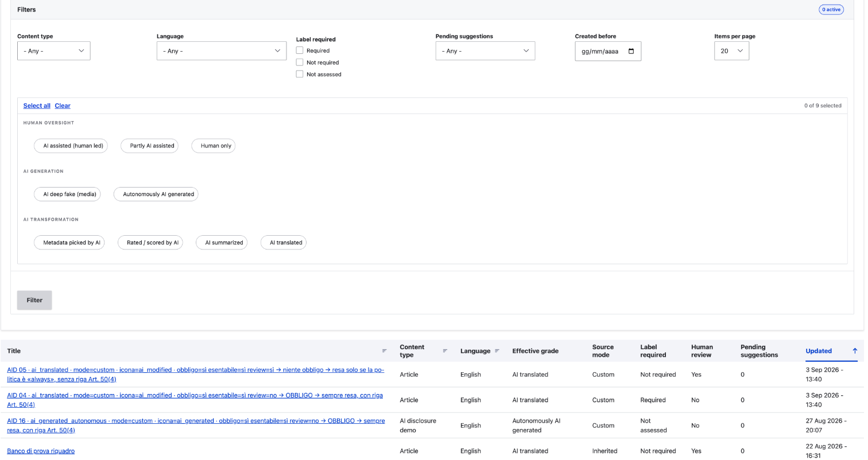Click the Autonomously AI generated grade cell
868x460 pixels.
coord(536,426)
